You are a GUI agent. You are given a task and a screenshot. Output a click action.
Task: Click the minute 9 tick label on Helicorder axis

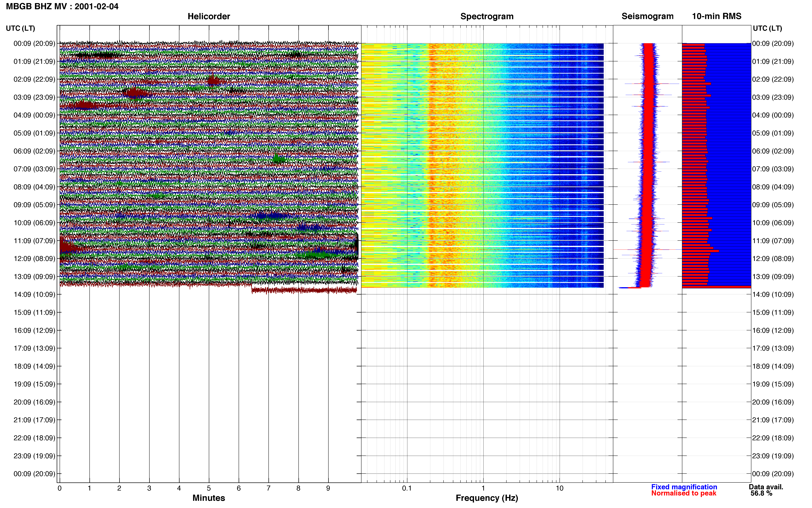pyautogui.click(x=328, y=488)
